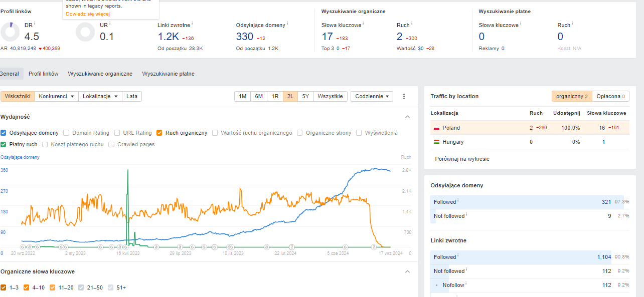
Task: Uncheck the Ruch organiczny checkbox
Action: coord(159,133)
